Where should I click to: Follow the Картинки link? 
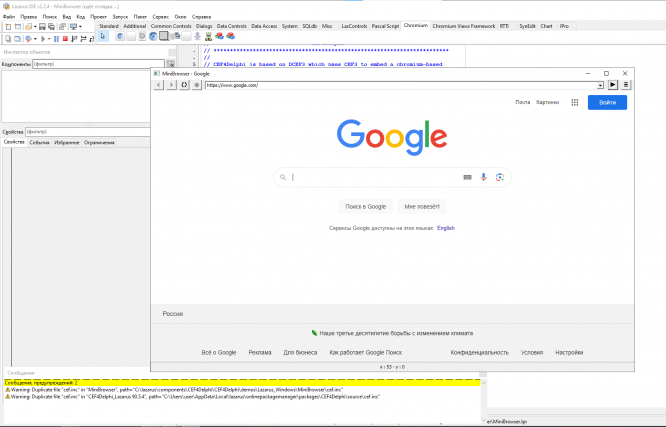[547, 102]
